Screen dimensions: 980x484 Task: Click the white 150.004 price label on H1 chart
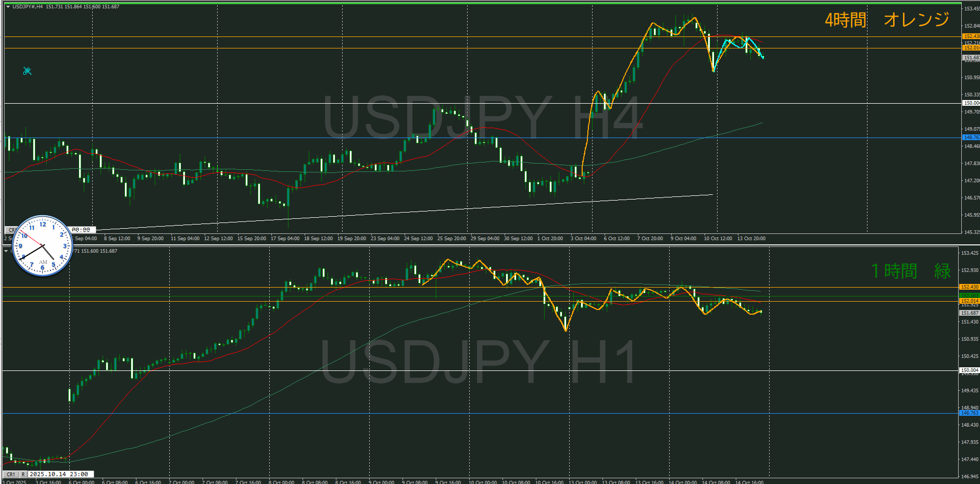click(x=969, y=370)
